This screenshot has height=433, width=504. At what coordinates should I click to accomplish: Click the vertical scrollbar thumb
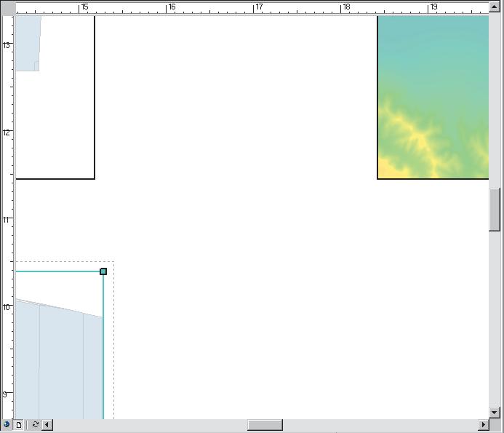[495, 210]
